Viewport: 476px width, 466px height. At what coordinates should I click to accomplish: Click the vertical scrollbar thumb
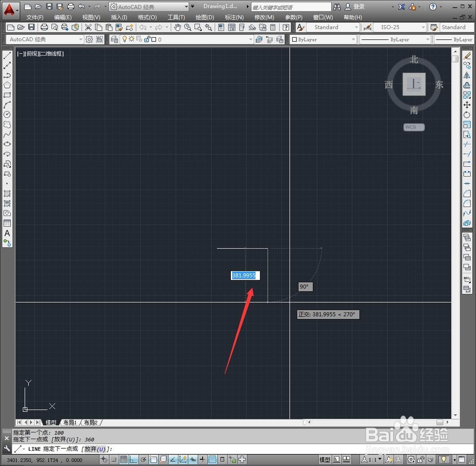pyautogui.click(x=455, y=59)
